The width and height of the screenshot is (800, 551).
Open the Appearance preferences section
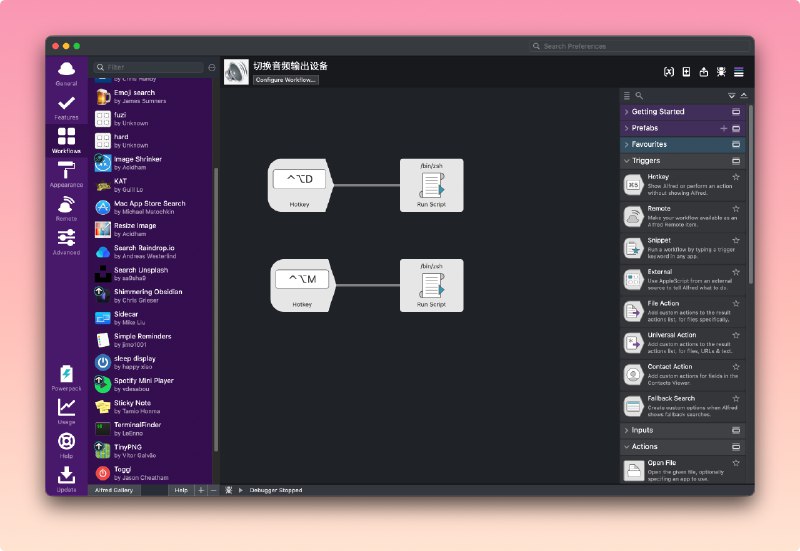66,175
